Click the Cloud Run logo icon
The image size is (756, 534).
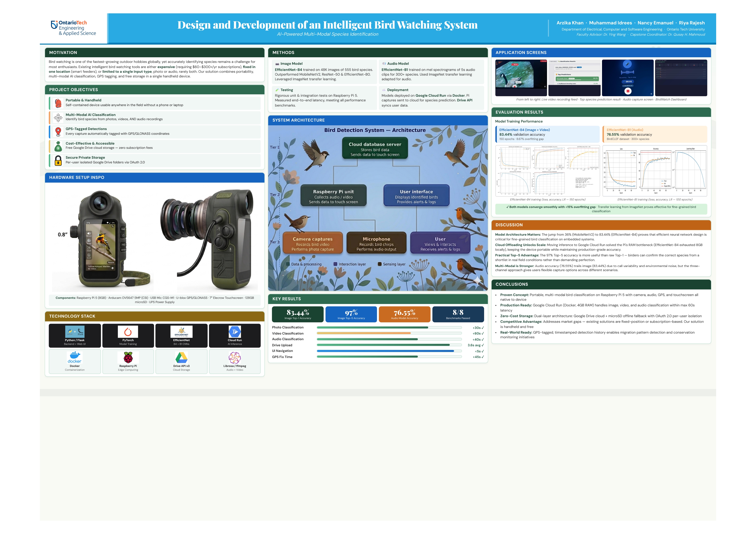tap(234, 332)
